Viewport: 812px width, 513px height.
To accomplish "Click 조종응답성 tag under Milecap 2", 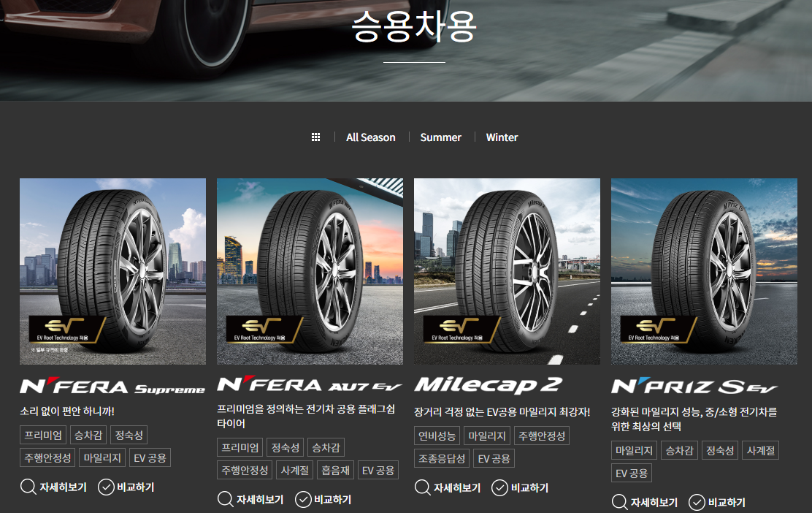I will [x=442, y=459].
